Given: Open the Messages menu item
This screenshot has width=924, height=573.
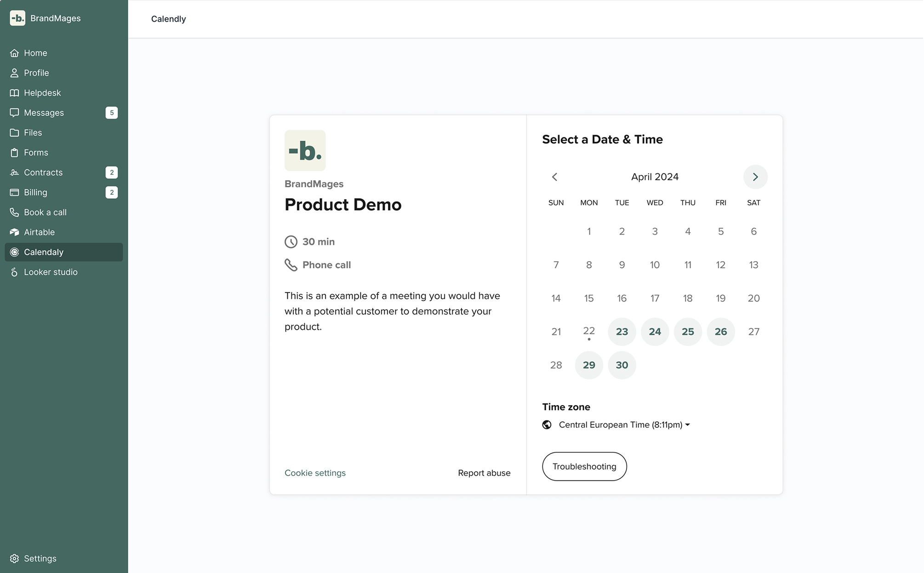Looking at the screenshot, I should pos(63,113).
